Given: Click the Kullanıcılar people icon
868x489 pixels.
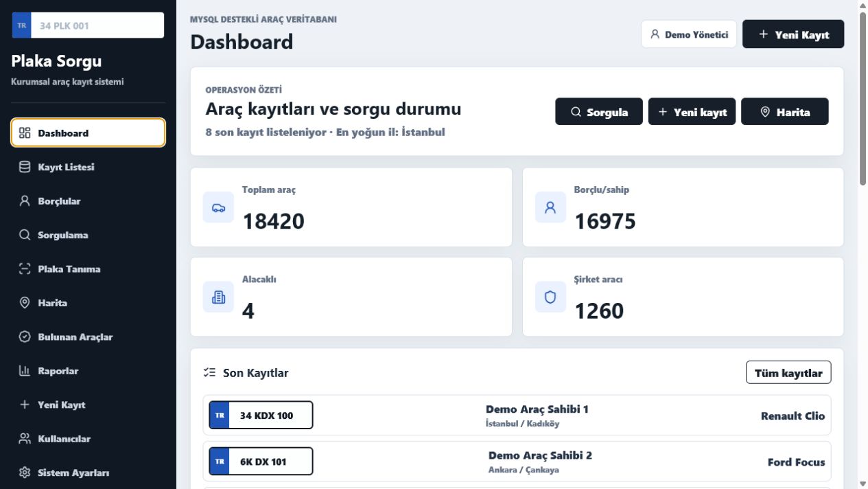Looking at the screenshot, I should (25, 438).
